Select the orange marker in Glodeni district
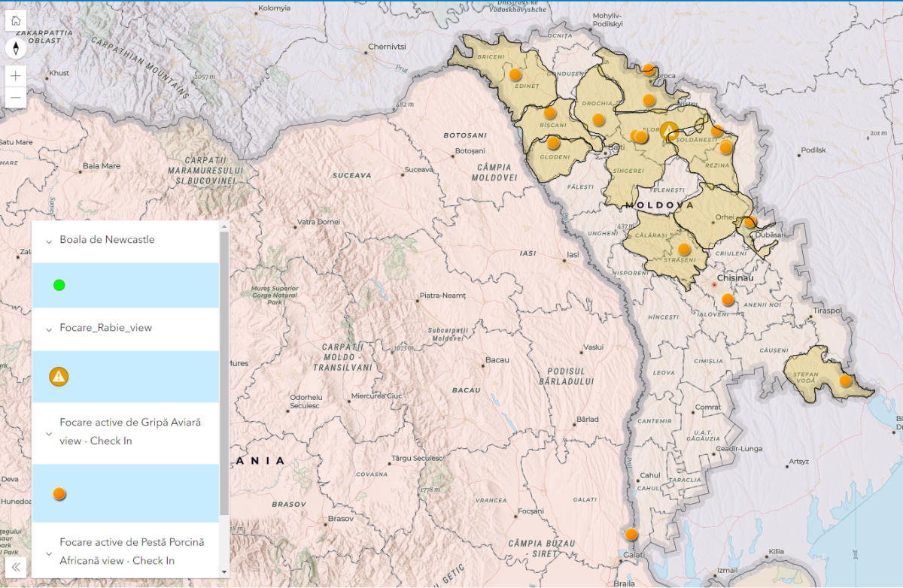 pyautogui.click(x=553, y=142)
